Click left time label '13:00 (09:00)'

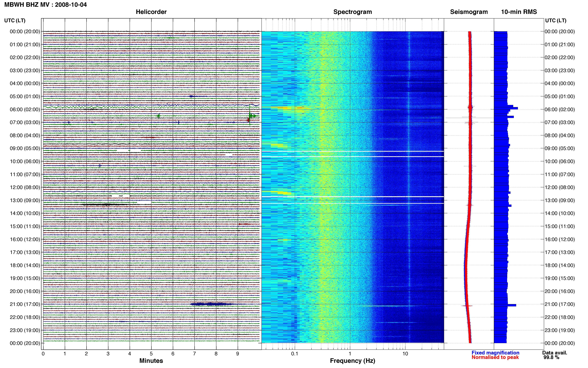point(25,200)
